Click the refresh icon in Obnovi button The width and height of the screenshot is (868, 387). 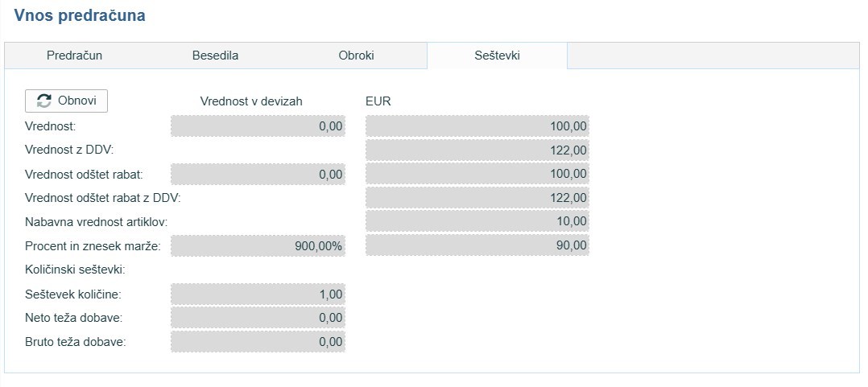pos(44,101)
